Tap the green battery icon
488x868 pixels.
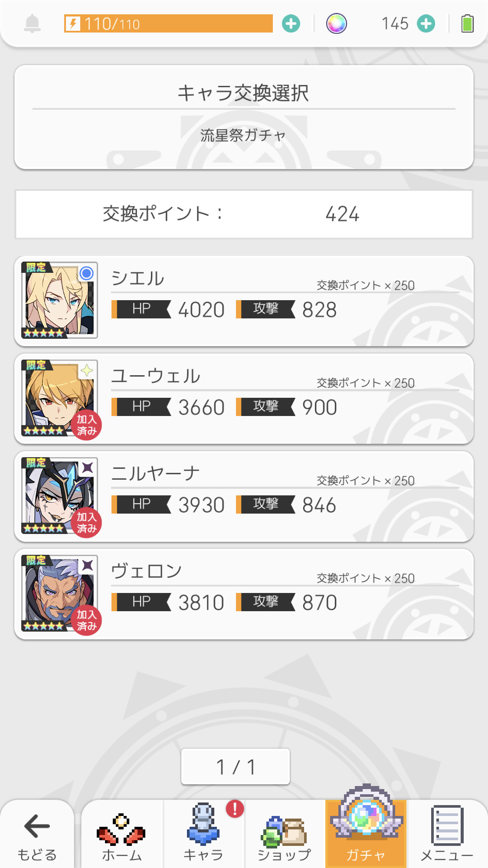click(467, 23)
